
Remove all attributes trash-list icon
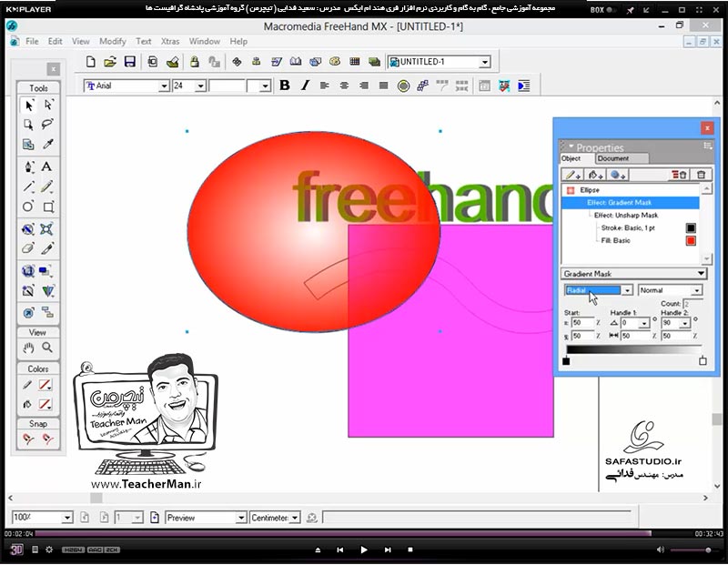pyautogui.click(x=679, y=175)
